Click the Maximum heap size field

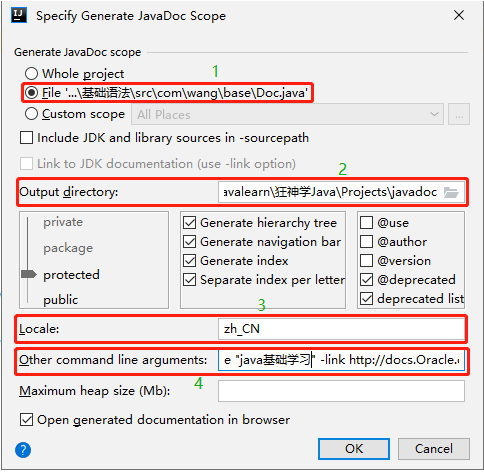(341, 391)
